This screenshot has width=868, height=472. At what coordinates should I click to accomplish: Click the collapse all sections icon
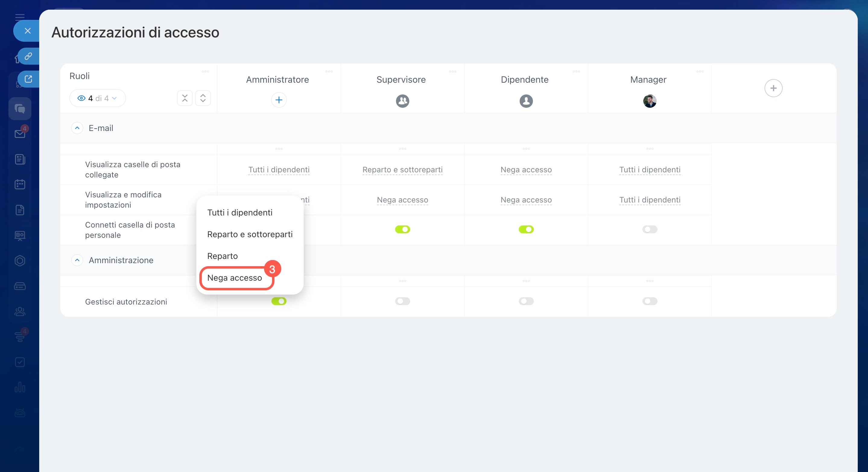pos(185,98)
